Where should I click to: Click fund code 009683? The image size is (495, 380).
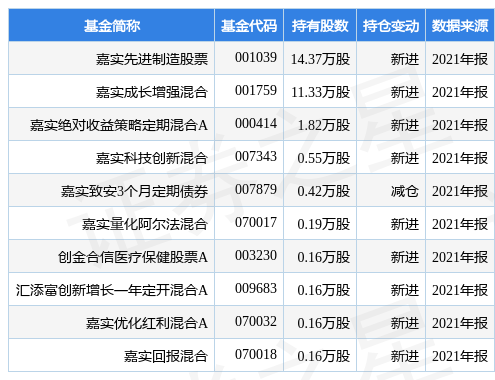pos(256,289)
